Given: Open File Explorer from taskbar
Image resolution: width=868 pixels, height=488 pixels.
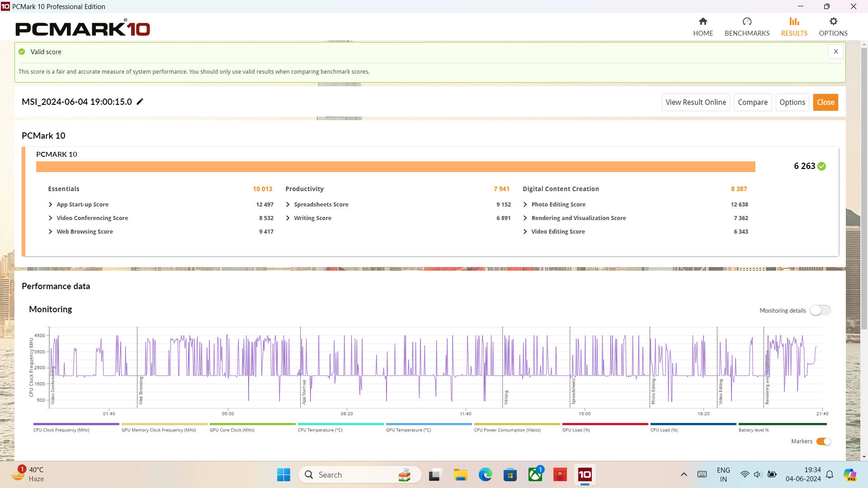Looking at the screenshot, I should click(x=460, y=475).
